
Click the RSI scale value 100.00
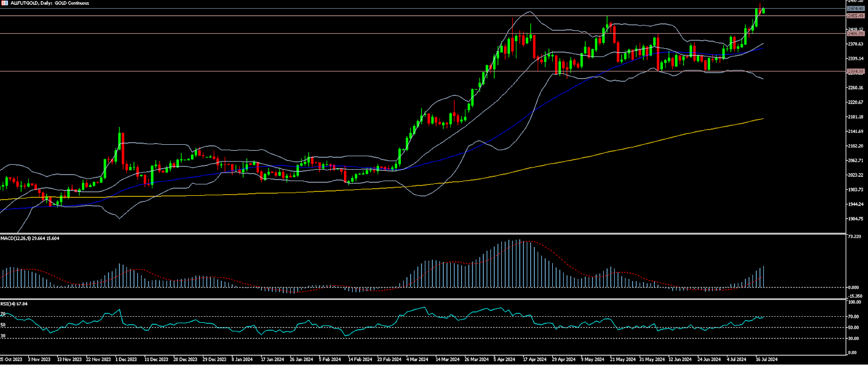tap(856, 302)
